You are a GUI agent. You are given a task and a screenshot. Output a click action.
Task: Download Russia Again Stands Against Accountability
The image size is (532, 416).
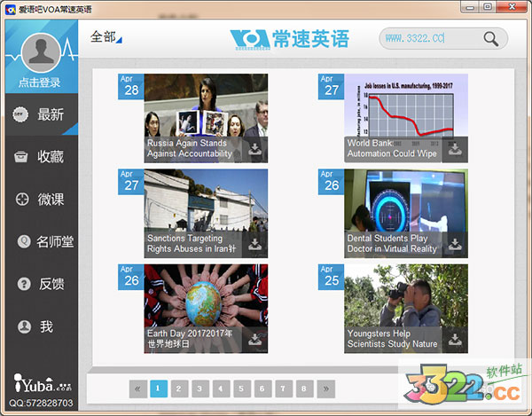(254, 149)
